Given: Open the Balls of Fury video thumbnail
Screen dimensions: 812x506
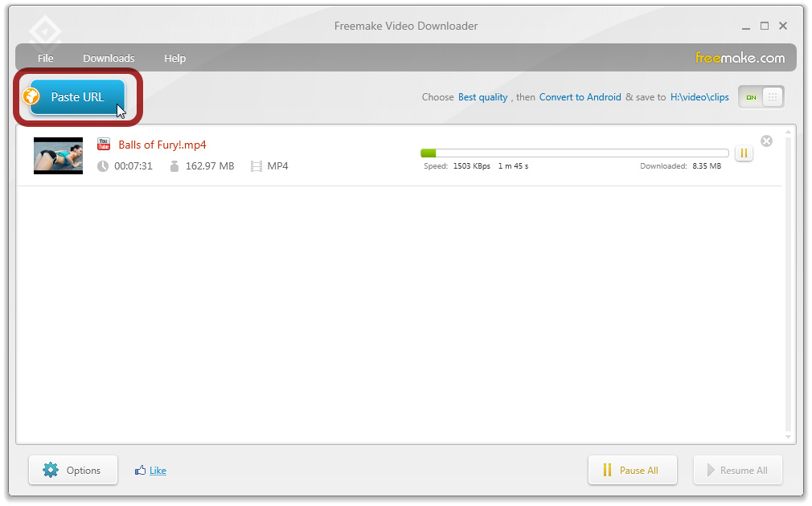Looking at the screenshot, I should tap(58, 156).
